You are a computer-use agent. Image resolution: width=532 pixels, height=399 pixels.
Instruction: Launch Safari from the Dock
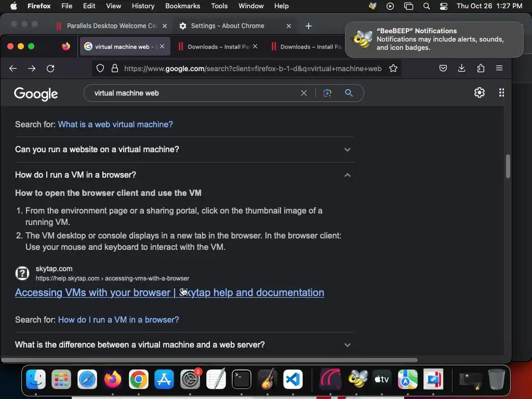click(87, 379)
